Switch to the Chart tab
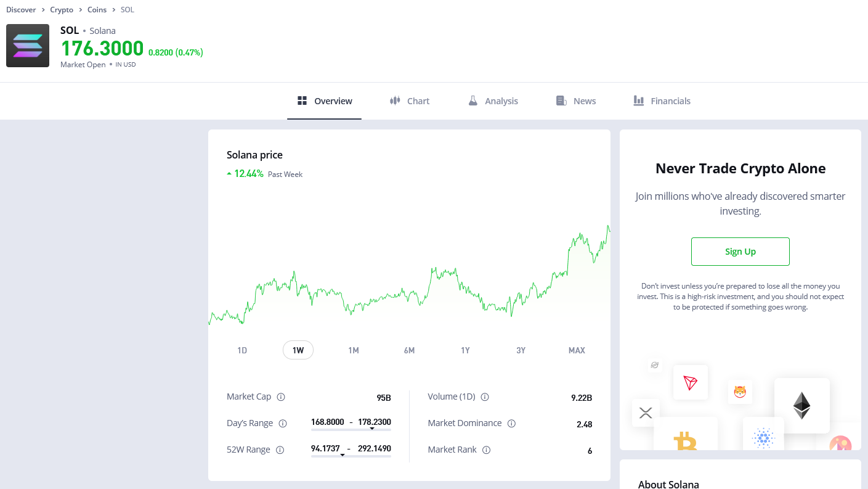 tap(410, 101)
